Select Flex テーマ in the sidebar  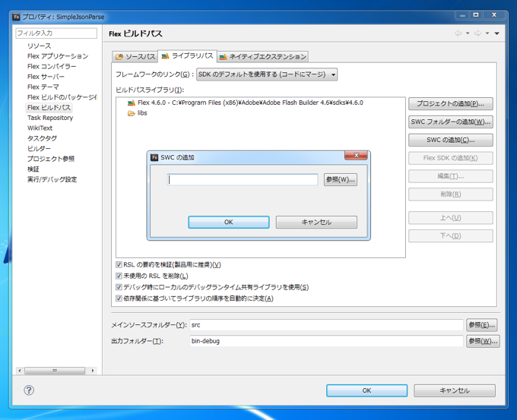point(43,87)
